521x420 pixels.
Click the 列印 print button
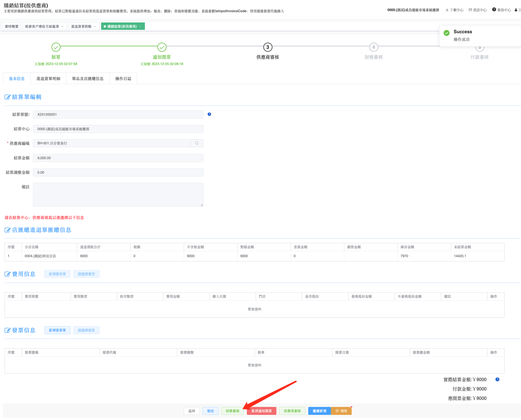(x=341, y=411)
